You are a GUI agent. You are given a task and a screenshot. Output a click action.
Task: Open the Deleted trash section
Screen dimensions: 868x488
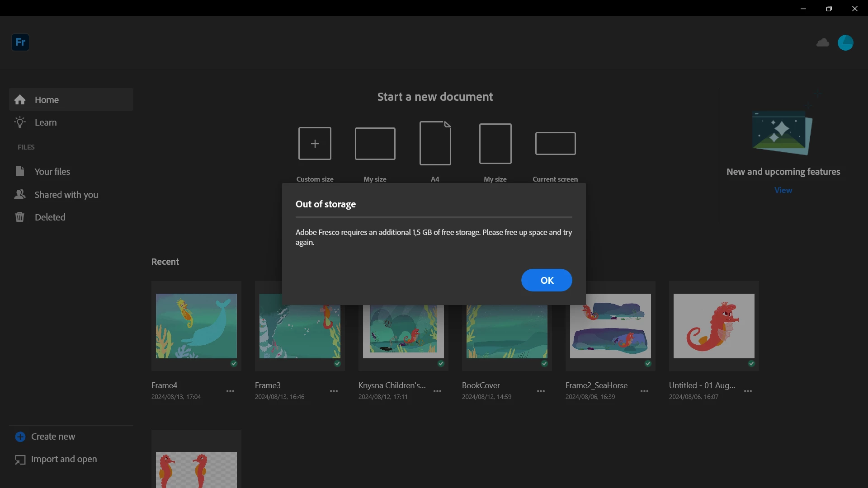tap(50, 217)
